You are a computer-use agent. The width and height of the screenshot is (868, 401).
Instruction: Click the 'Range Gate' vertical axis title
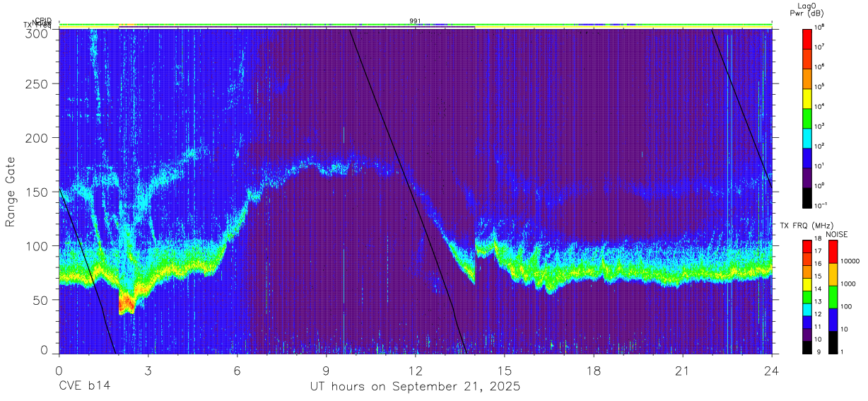[11, 191]
